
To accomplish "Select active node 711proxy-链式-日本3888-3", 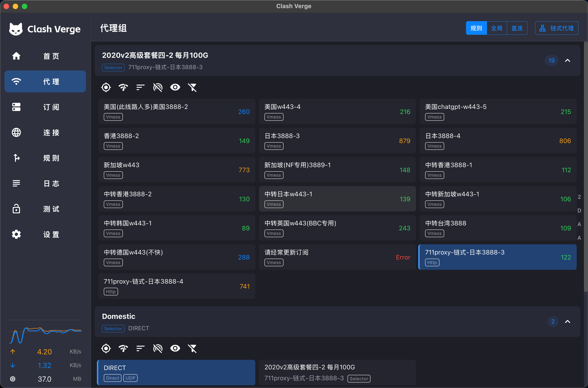I will coord(497,257).
